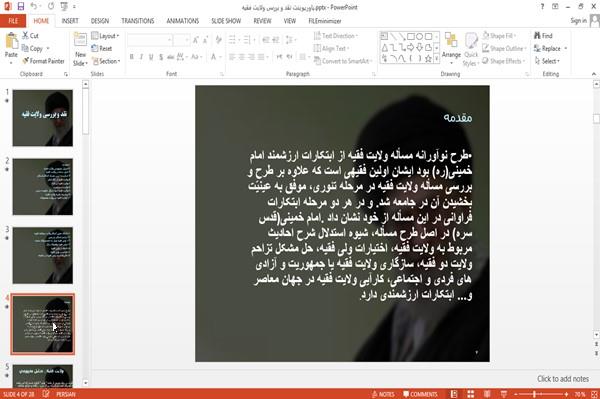Click Decrease Font Size icon
The width and height of the screenshot is (600, 399).
click(205, 40)
